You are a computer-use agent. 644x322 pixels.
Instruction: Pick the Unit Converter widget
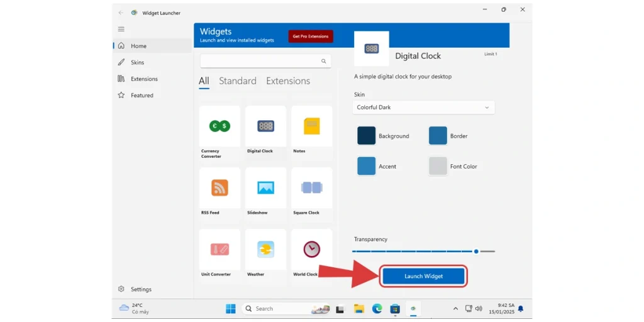click(x=219, y=250)
